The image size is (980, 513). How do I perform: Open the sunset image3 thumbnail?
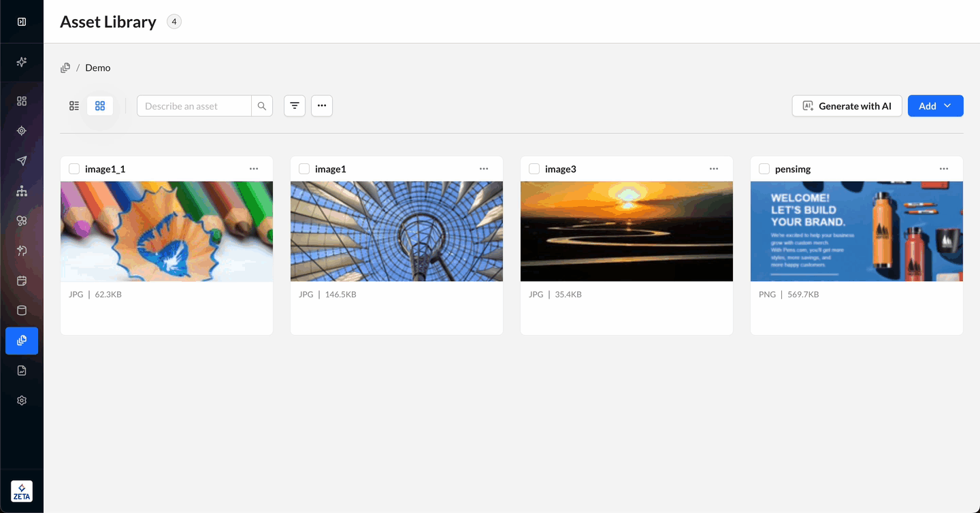tap(626, 231)
